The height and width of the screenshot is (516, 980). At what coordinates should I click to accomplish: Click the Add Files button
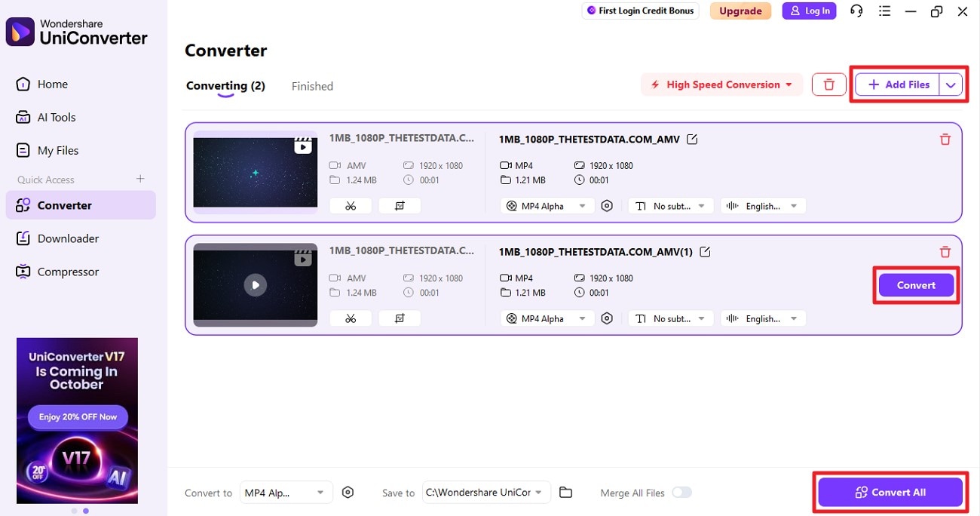coord(898,84)
